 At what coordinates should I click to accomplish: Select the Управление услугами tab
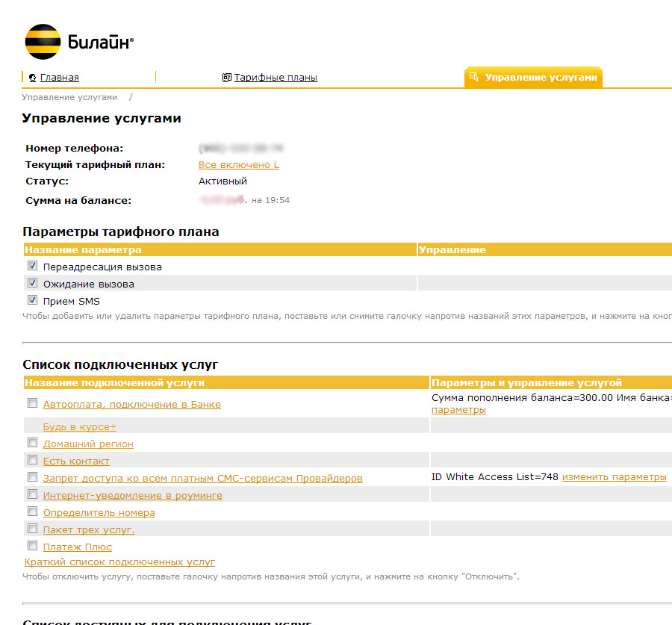click(534, 77)
